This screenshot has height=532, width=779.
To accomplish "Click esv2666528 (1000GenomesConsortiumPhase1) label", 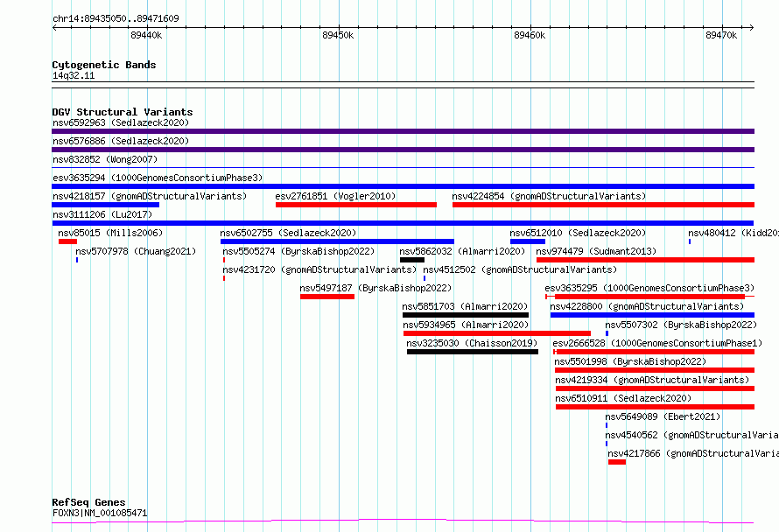I will click(x=657, y=343).
